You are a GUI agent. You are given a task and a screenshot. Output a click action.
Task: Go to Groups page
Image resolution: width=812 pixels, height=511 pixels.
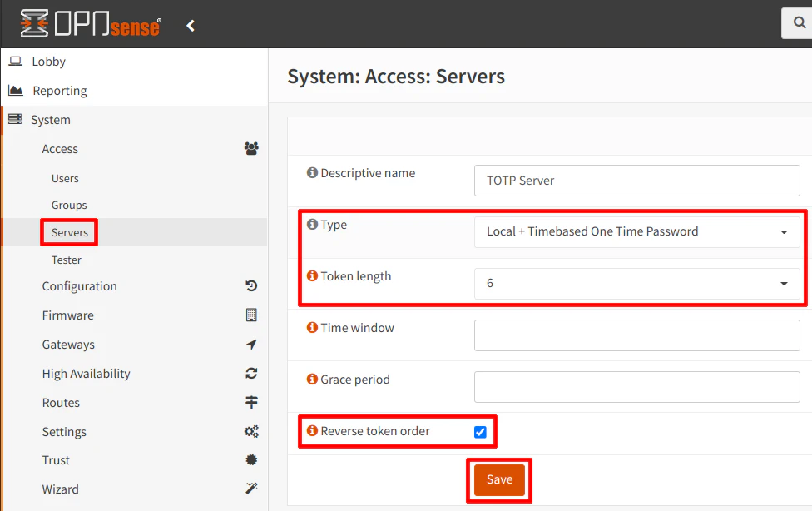(69, 206)
